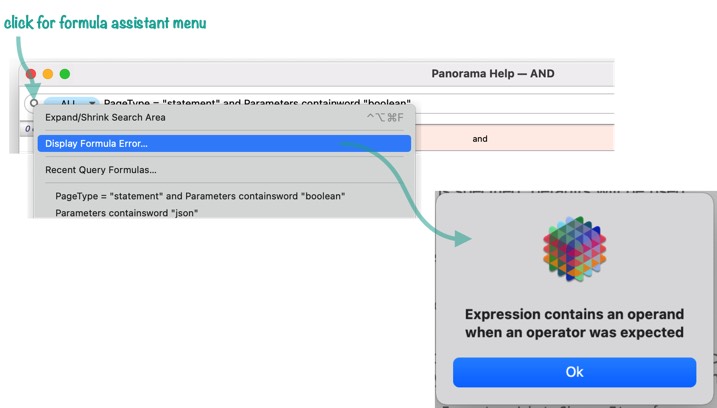Dismiss the error dialog with Ok
The height and width of the screenshot is (408, 717).
(x=574, y=372)
